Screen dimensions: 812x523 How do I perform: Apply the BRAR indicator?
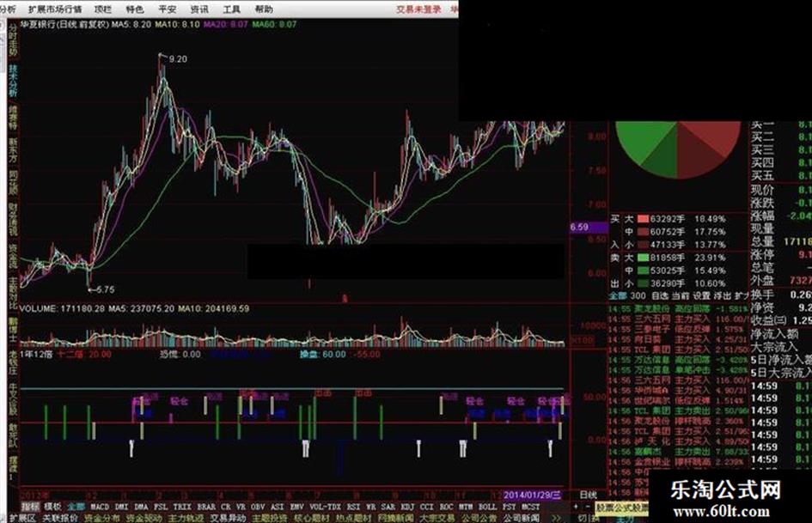tap(206, 507)
